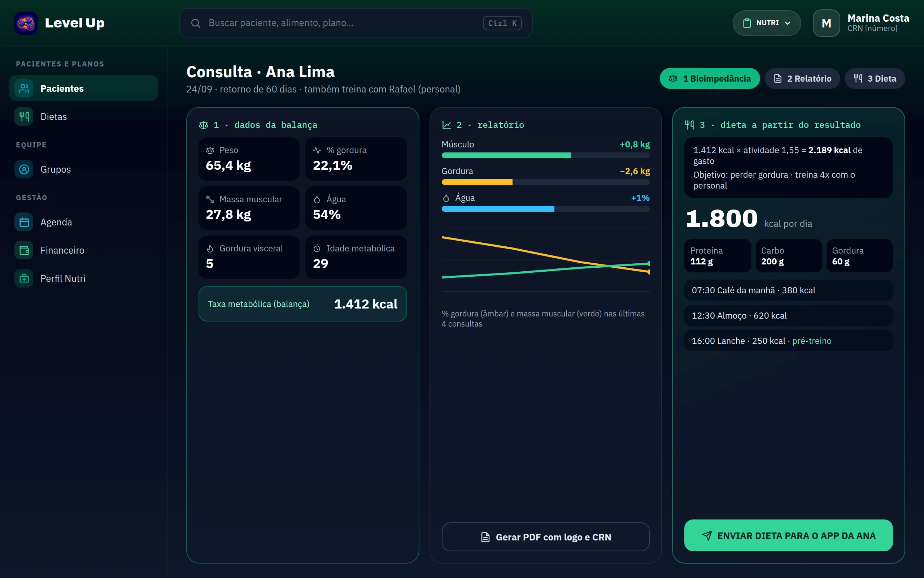924x578 pixels.
Task: Click the '+1%' Água change value
Action: coord(640,198)
